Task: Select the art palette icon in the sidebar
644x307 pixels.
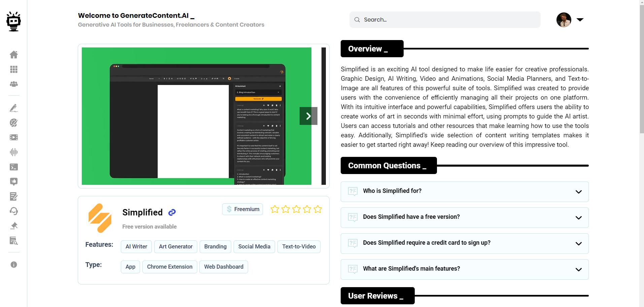Action: pos(14,123)
